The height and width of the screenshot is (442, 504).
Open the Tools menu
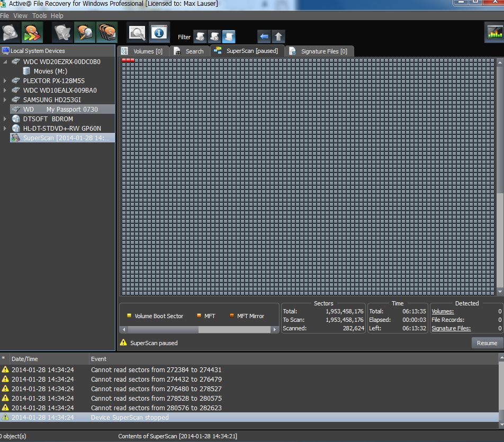39,16
